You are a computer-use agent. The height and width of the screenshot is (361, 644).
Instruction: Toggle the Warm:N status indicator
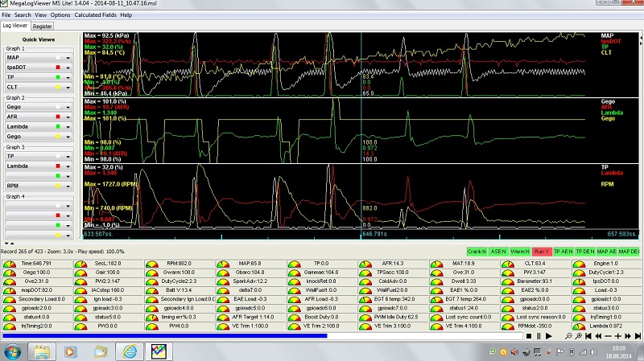pyautogui.click(x=520, y=252)
